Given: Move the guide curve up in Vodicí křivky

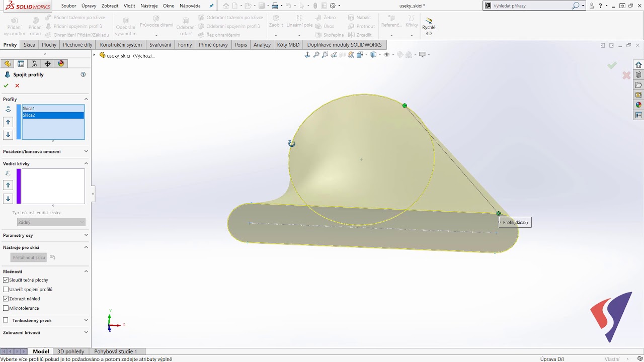Looking at the screenshot, I should point(8,186).
